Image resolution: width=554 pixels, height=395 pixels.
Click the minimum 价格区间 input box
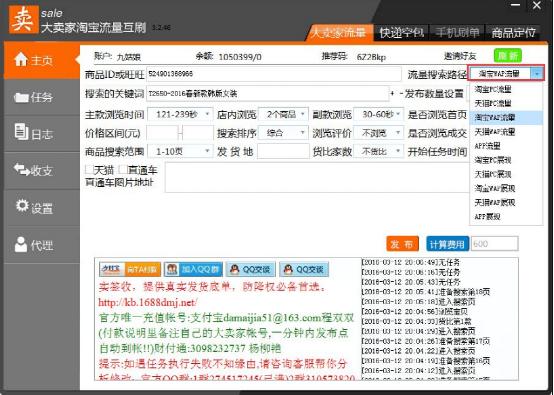[163, 133]
